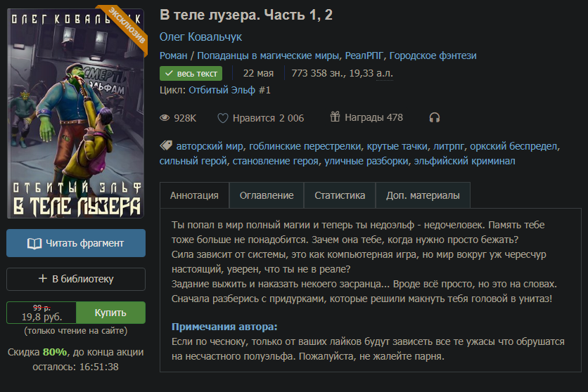Viewport: 588px width, 392px height.
Task: Click the Читать фрагмент button
Action: (76, 243)
